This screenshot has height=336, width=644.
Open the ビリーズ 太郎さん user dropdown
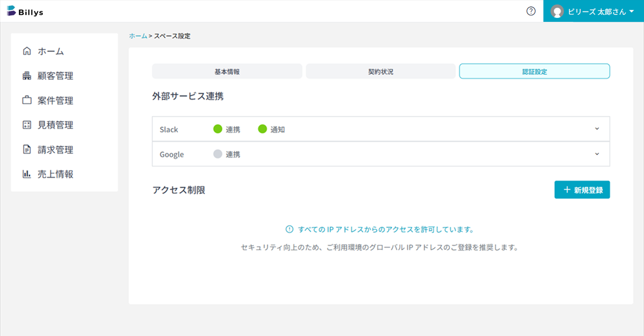593,11
